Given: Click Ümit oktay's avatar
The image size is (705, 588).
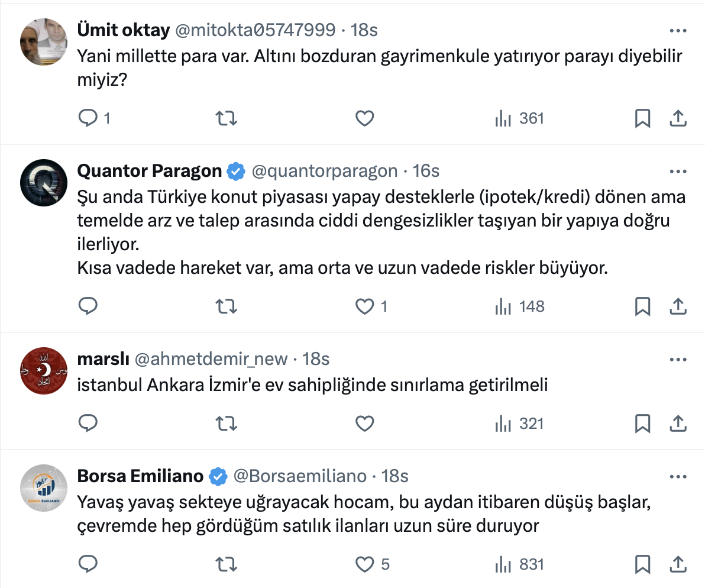Looking at the screenshot, I should (44, 41).
